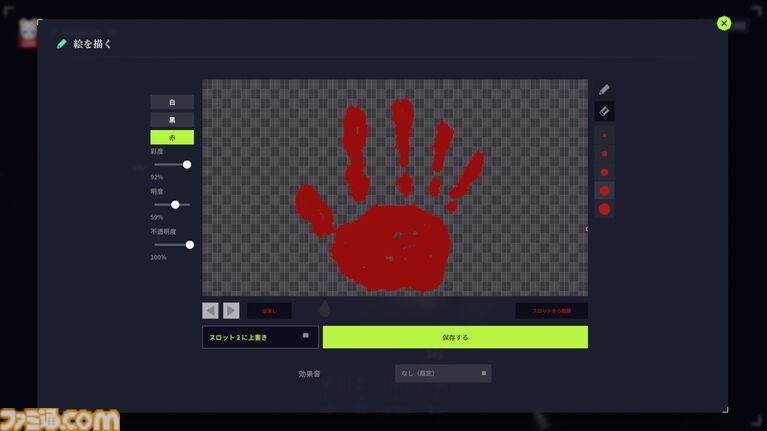Click the スロットから削除 delete button
This screenshot has height=431, width=767.
[x=552, y=311]
